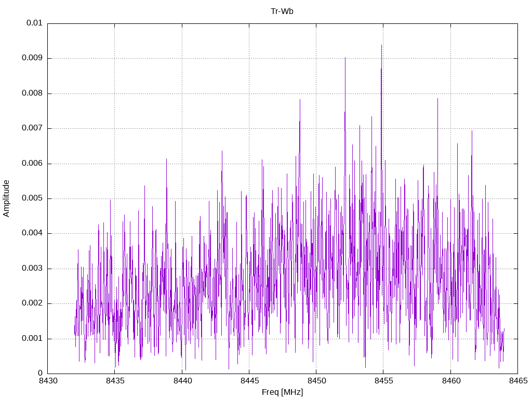532x399 pixels.
Task: Click the 8455 x-axis tick label
Action: (x=384, y=381)
